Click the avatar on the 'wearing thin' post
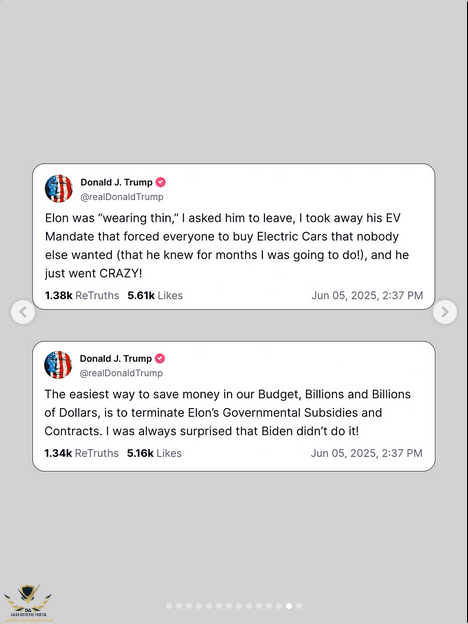 tap(58, 188)
